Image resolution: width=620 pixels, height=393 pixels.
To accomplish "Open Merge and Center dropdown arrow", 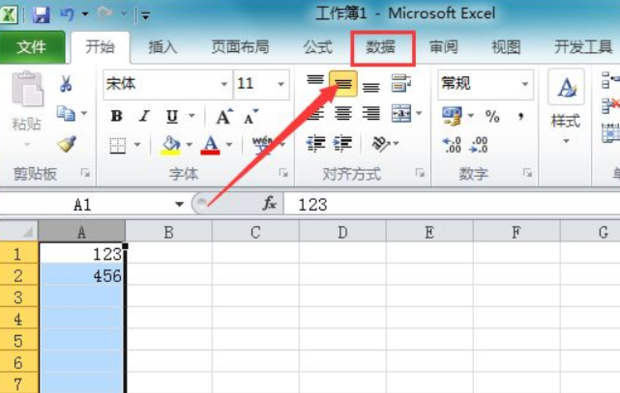I will (419, 114).
